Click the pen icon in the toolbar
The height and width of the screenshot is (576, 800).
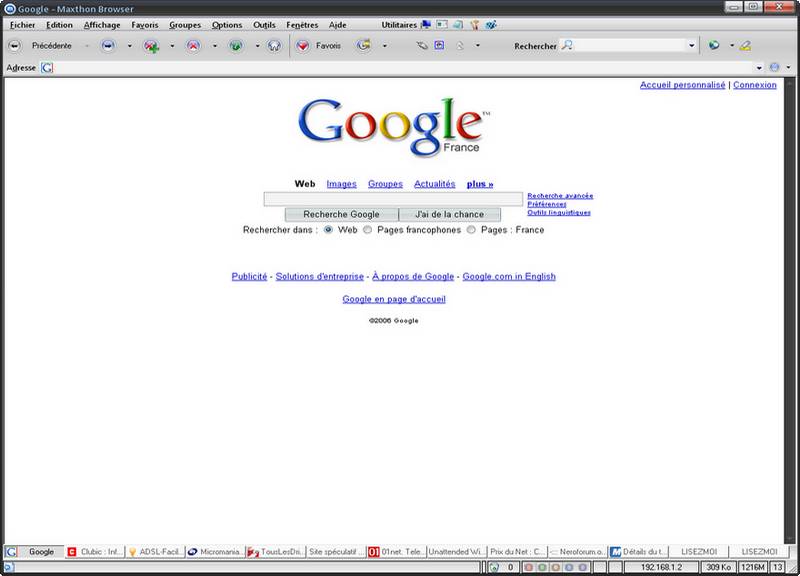(421, 45)
